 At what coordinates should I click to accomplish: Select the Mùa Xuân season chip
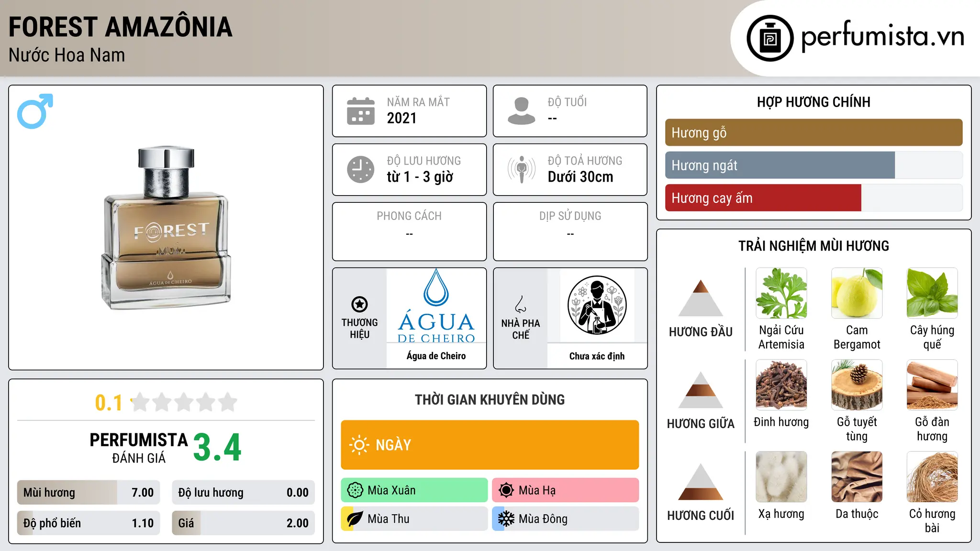414,490
